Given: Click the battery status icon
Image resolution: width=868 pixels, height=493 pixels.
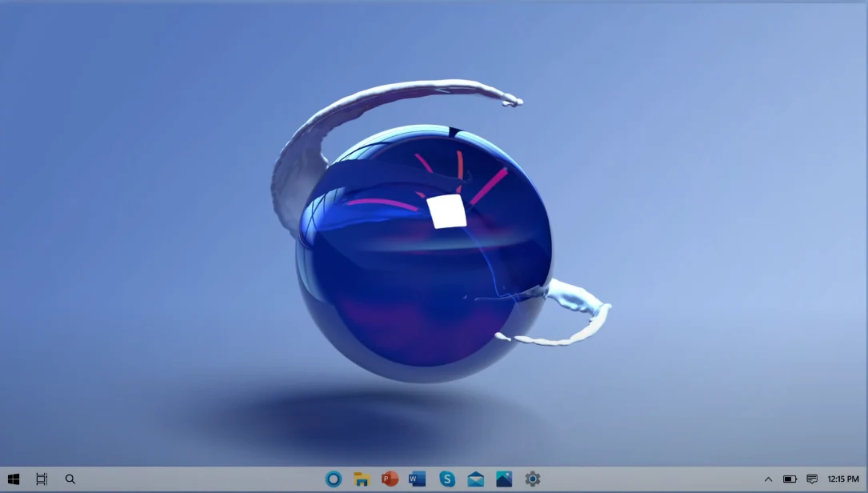Looking at the screenshot, I should tap(790, 479).
